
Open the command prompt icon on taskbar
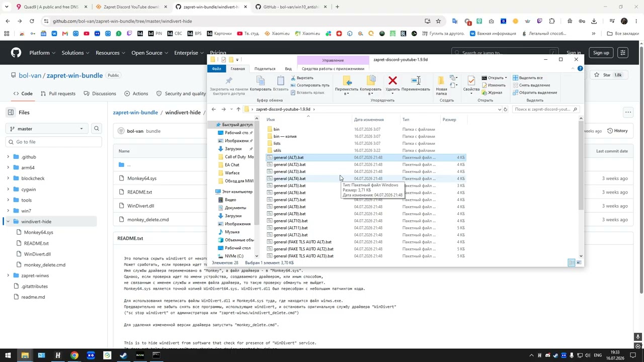[x=156, y=355]
